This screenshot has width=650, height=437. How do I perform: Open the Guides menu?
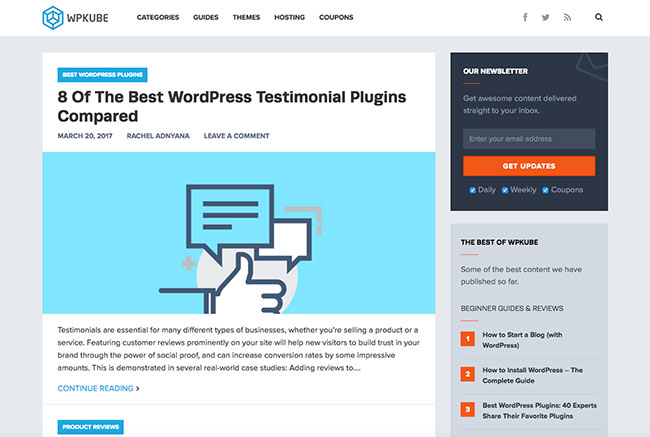(x=206, y=17)
